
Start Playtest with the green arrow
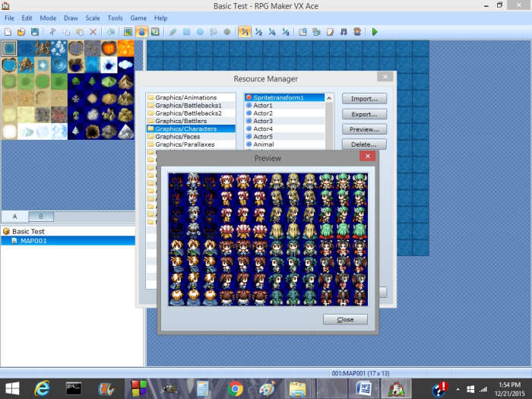pos(375,32)
